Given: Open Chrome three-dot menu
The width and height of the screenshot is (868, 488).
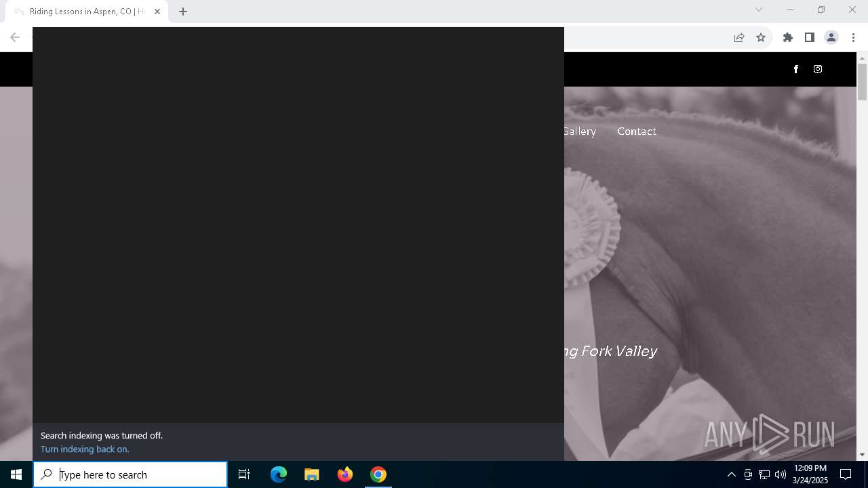Looking at the screenshot, I should point(854,38).
